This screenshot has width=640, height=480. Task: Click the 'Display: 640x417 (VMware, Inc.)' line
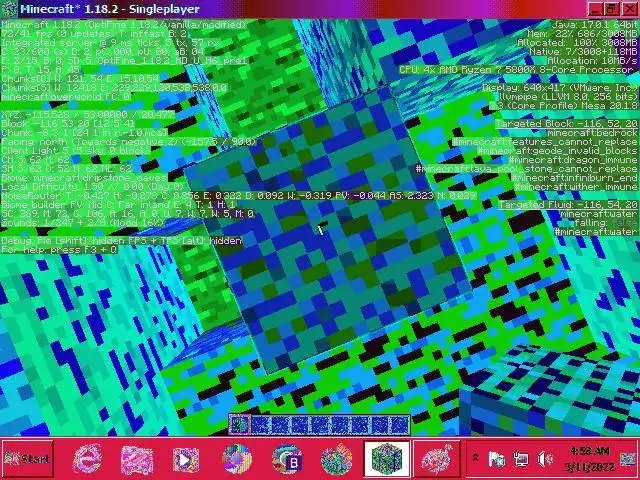pos(560,88)
